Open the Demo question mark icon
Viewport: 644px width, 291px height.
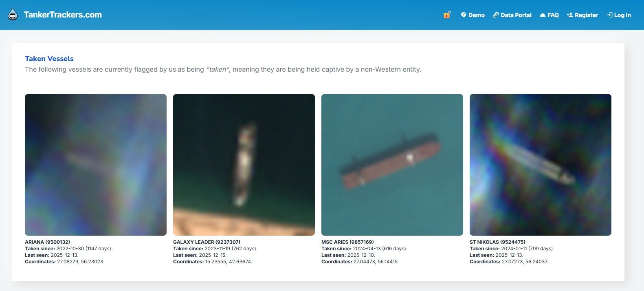point(464,15)
